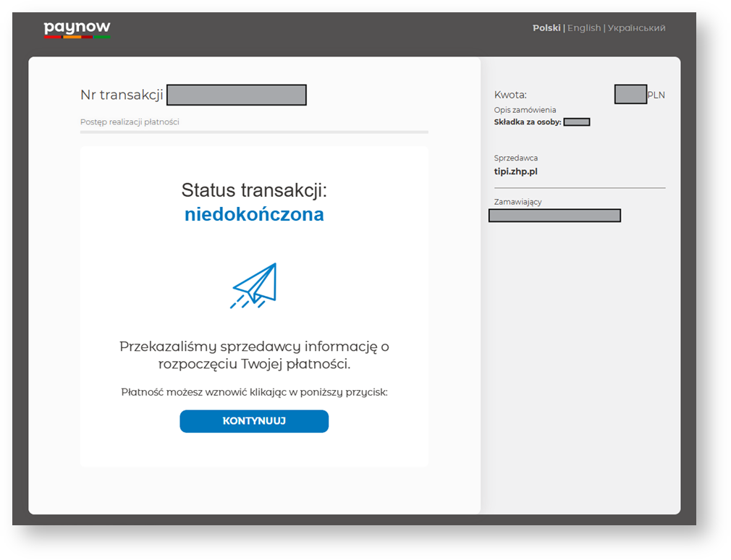Click the 'niedokończona' status text
Viewport: 731px width, 560px height.
(x=254, y=215)
